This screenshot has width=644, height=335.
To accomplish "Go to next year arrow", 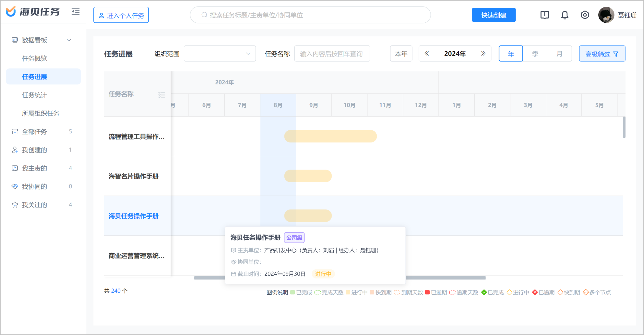I will point(483,54).
